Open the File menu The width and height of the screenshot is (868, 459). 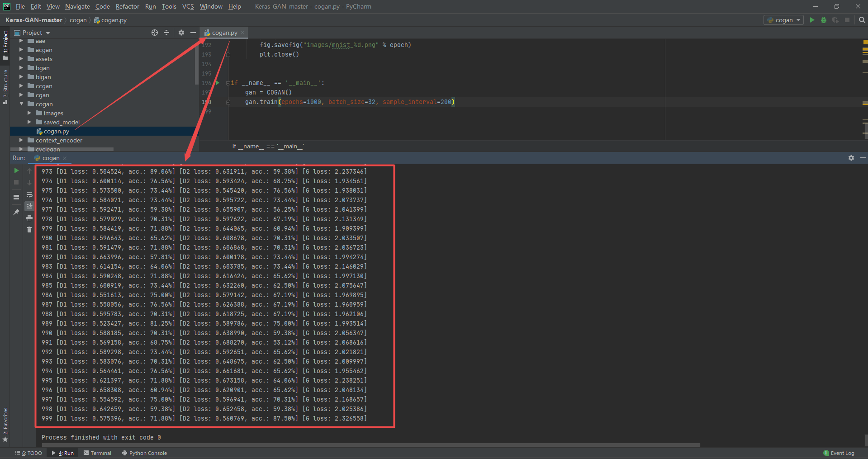click(x=20, y=6)
